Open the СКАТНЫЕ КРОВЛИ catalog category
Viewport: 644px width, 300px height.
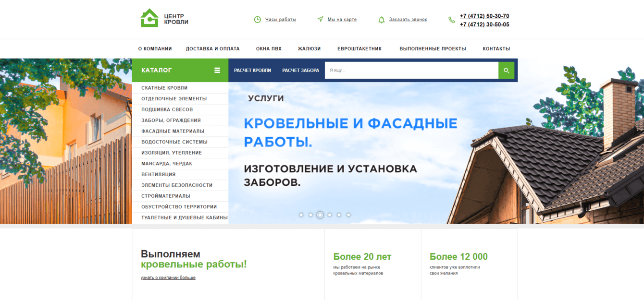163,88
